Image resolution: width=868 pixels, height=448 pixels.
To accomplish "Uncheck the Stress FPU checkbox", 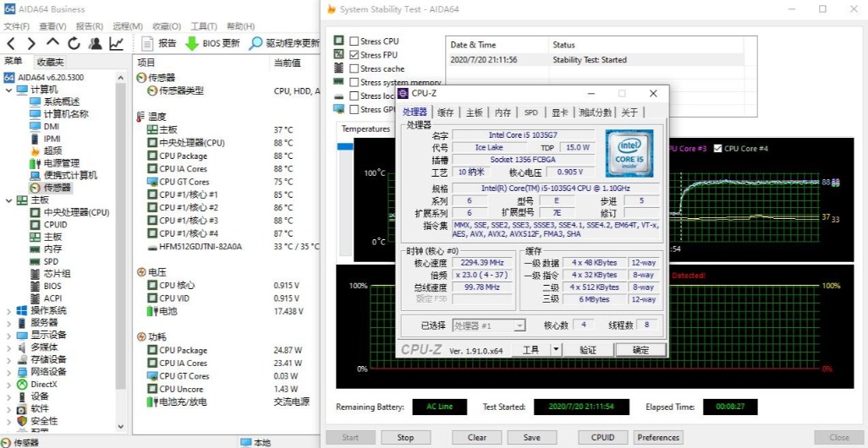I will [x=354, y=55].
